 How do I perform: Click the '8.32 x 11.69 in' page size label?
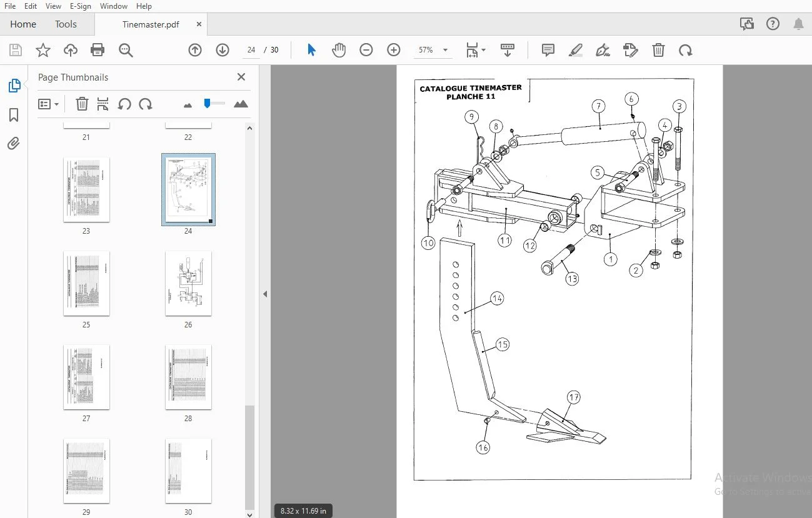pyautogui.click(x=303, y=511)
